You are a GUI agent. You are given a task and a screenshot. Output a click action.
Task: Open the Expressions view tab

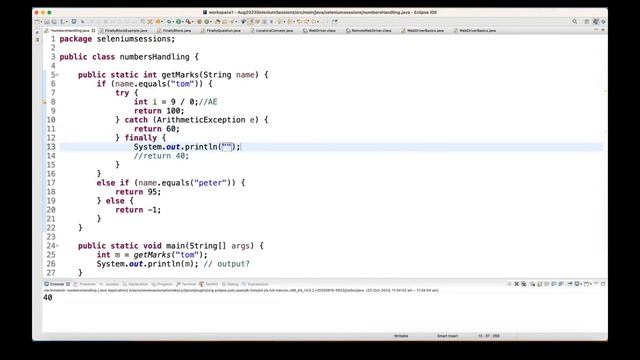click(x=256, y=284)
